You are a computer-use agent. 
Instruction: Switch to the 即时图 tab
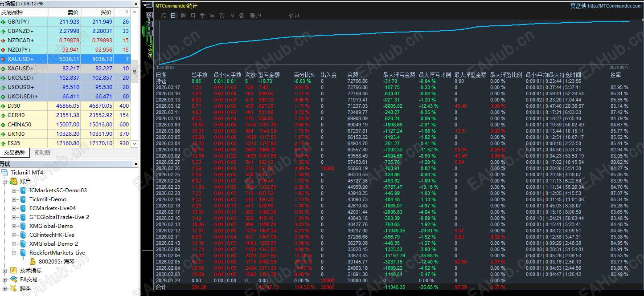(42, 153)
